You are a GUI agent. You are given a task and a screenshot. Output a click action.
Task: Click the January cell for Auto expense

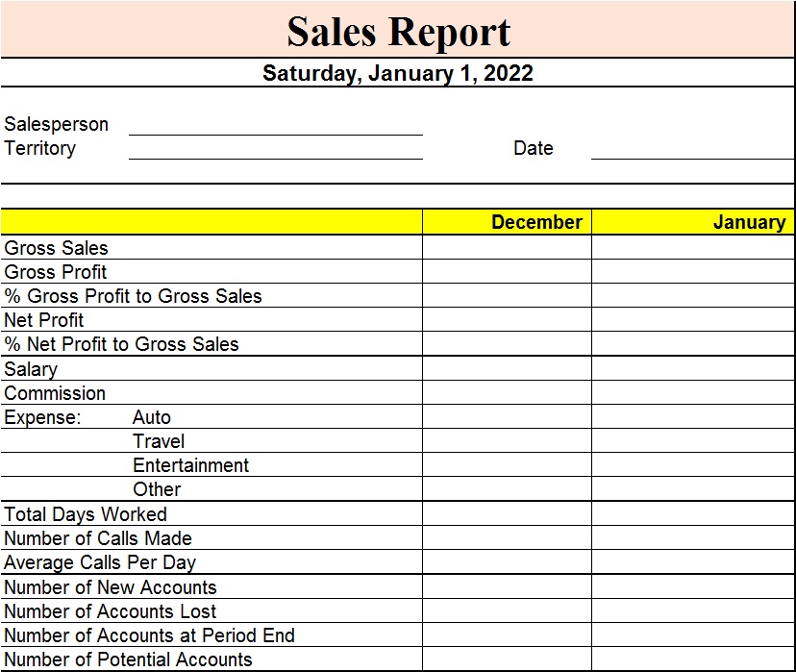693,416
